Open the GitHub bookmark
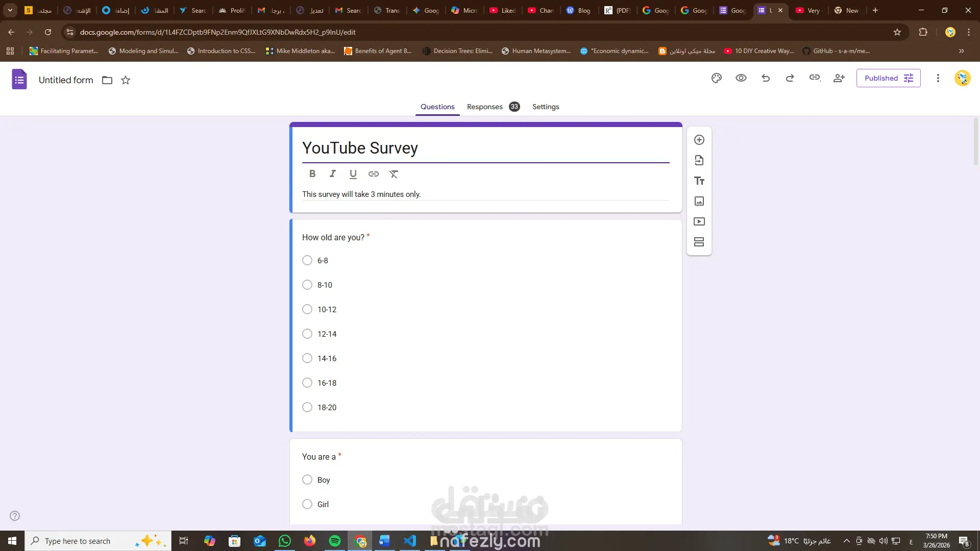The height and width of the screenshot is (551, 980). pyautogui.click(x=836, y=51)
